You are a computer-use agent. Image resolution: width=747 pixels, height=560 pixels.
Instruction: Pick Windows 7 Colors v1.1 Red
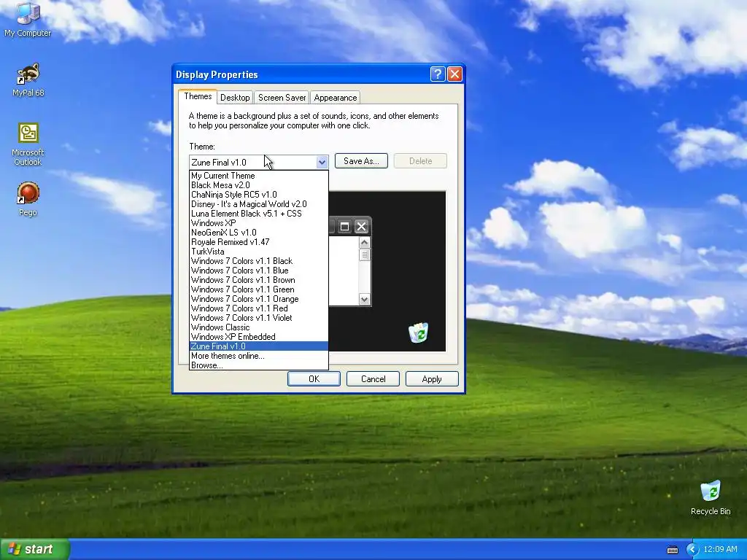(x=259, y=308)
